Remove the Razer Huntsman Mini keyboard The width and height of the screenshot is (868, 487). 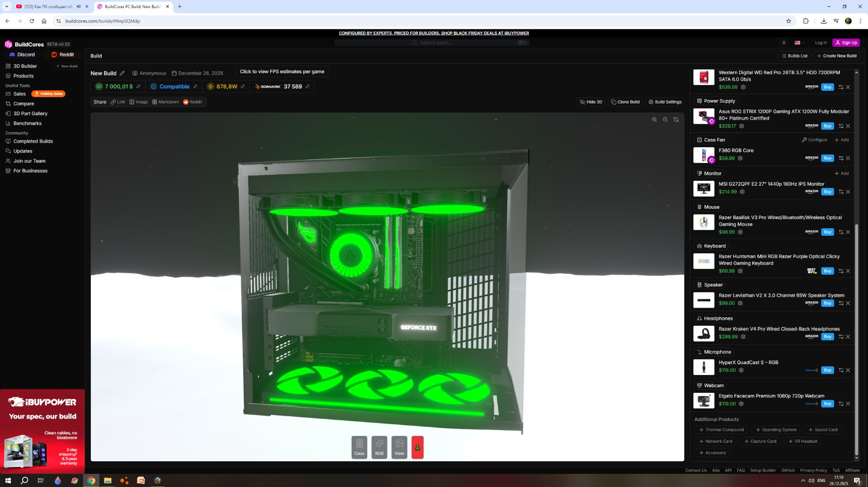848,271
